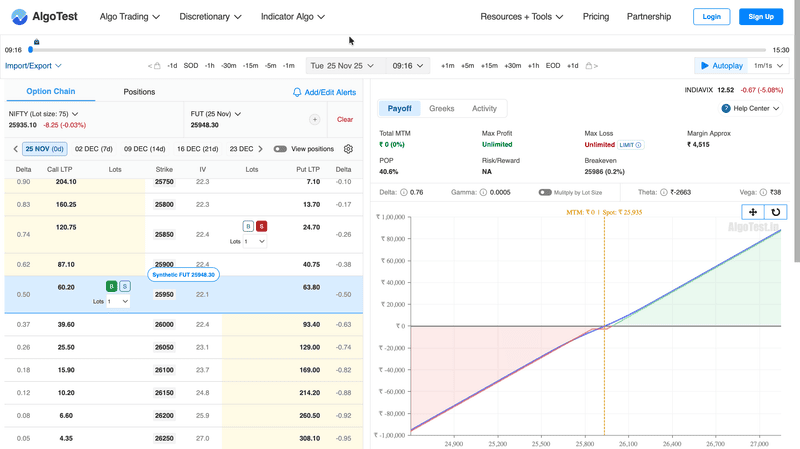The image size is (800, 449).
Task: Expand the 1m/1s autoplay speed dropdown
Action: pyautogui.click(x=767, y=66)
